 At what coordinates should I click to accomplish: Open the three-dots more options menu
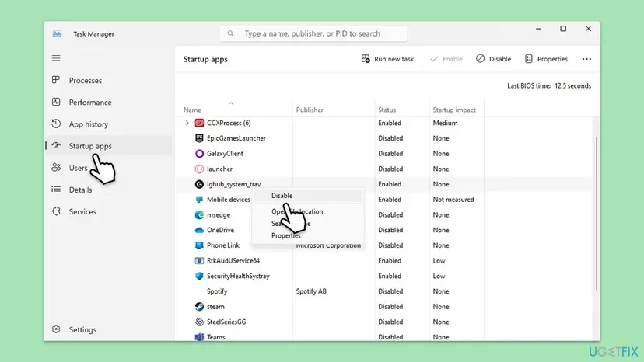[x=586, y=59]
